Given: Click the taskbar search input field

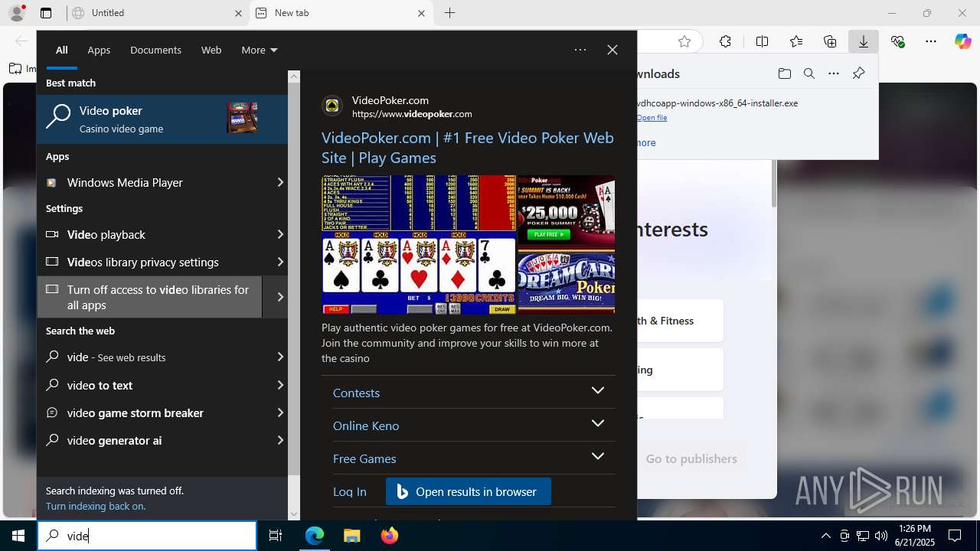Looking at the screenshot, I should pyautogui.click(x=147, y=536).
